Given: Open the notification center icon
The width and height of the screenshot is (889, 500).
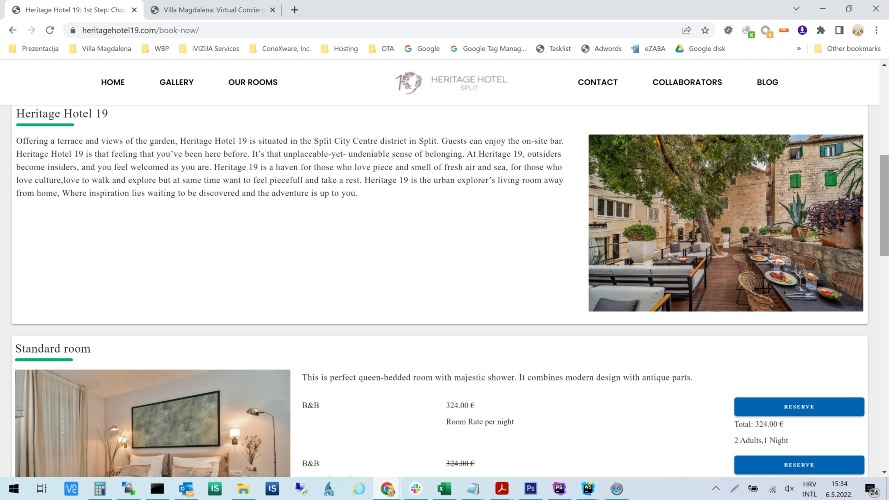Looking at the screenshot, I should click(872, 489).
